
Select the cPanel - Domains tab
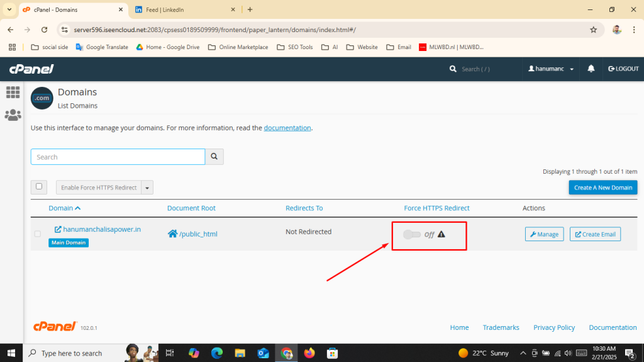(x=73, y=9)
